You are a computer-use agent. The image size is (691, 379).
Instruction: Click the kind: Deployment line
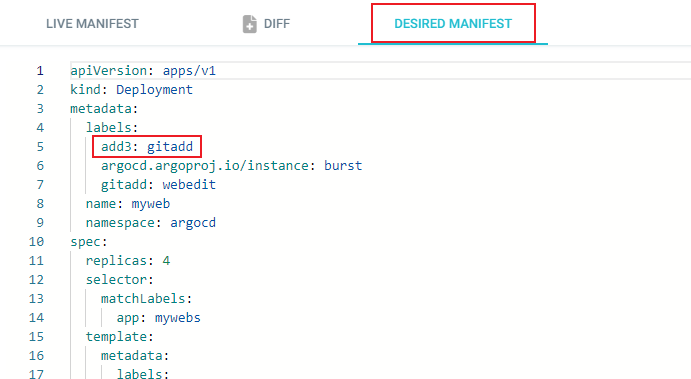click(x=131, y=89)
